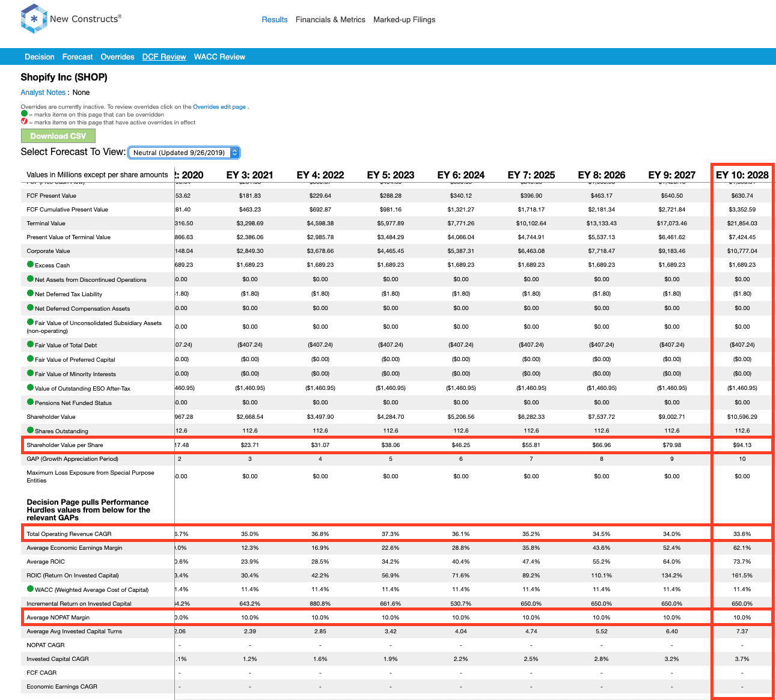776x700 pixels.
Task: Click green dot beside Shares Outstanding
Action: 30,430
